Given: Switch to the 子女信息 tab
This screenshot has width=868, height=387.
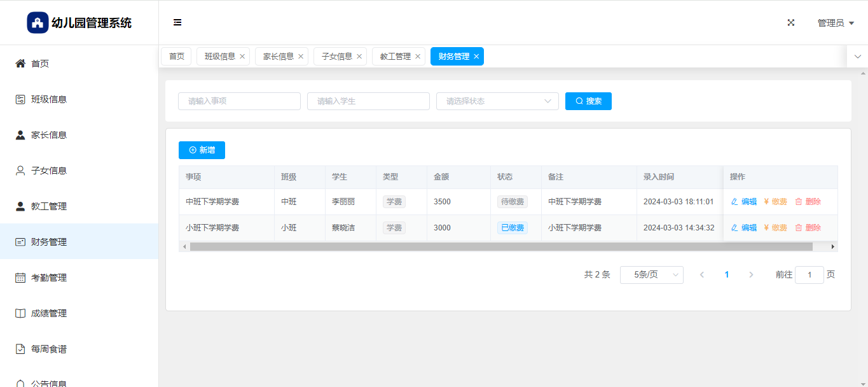Looking at the screenshot, I should click(336, 57).
